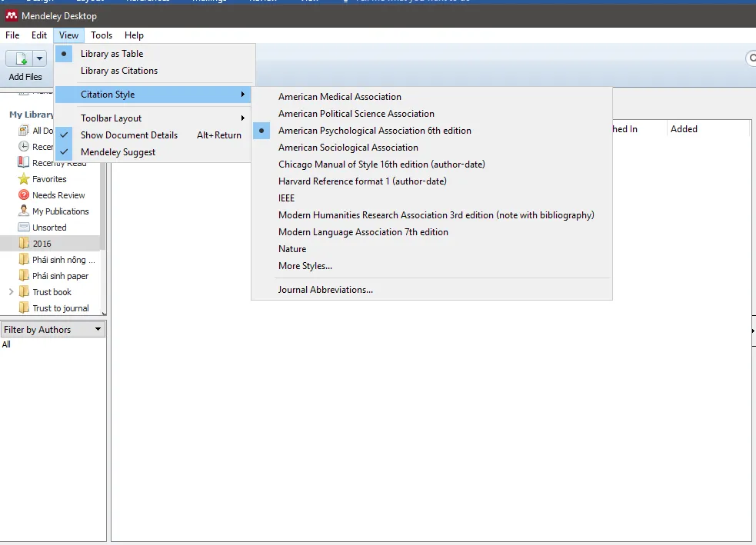The height and width of the screenshot is (545, 756).
Task: Click the Unsorted tray icon
Action: [x=24, y=228]
